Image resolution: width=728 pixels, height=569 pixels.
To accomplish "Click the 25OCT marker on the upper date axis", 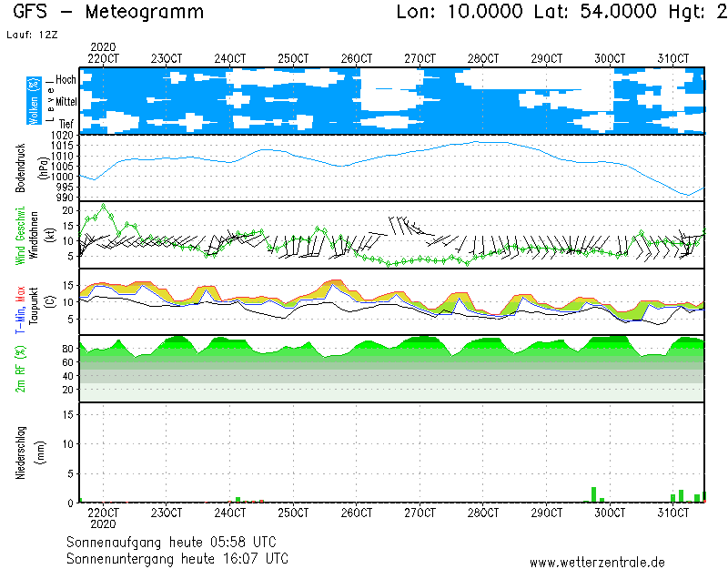I will 293,58.
